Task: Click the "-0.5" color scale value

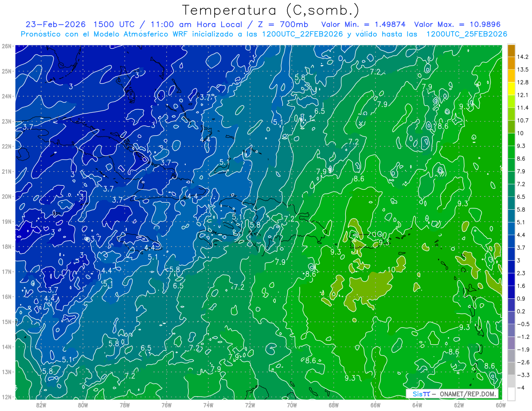Action: click(x=523, y=324)
